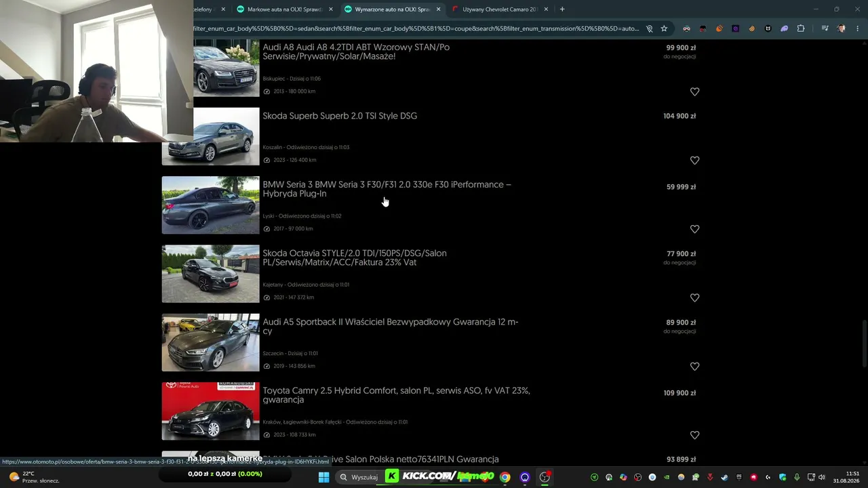The image size is (868, 488).
Task: Open the Chrome extensions puzzle icon
Action: click(x=801, y=28)
